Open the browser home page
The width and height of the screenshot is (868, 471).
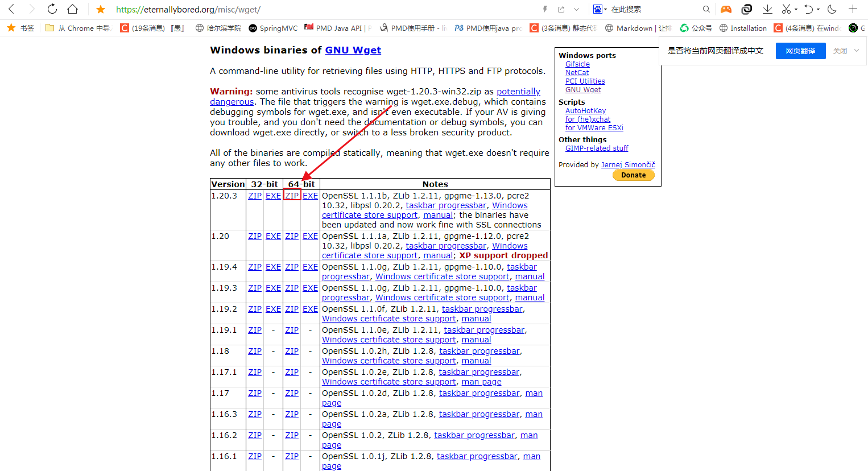tap(72, 9)
